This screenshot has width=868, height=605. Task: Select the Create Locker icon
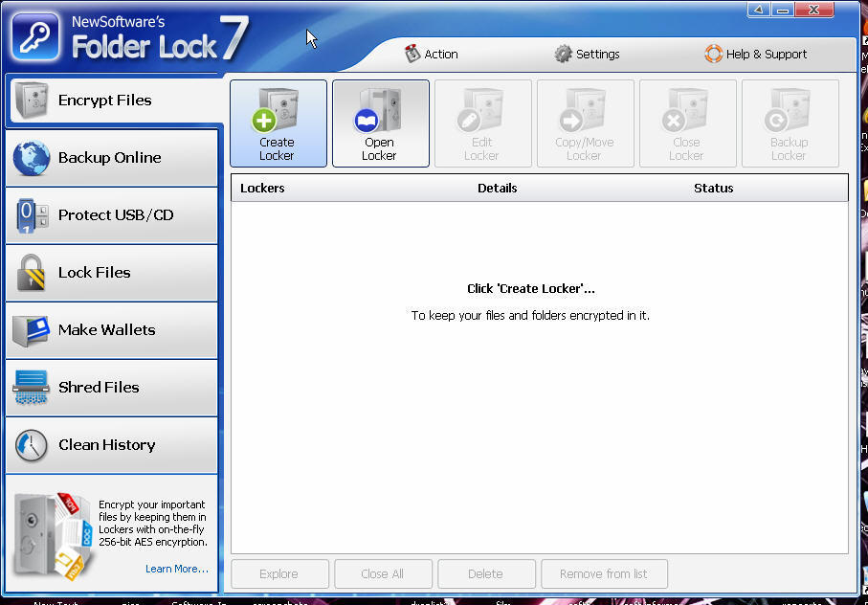tap(278, 123)
